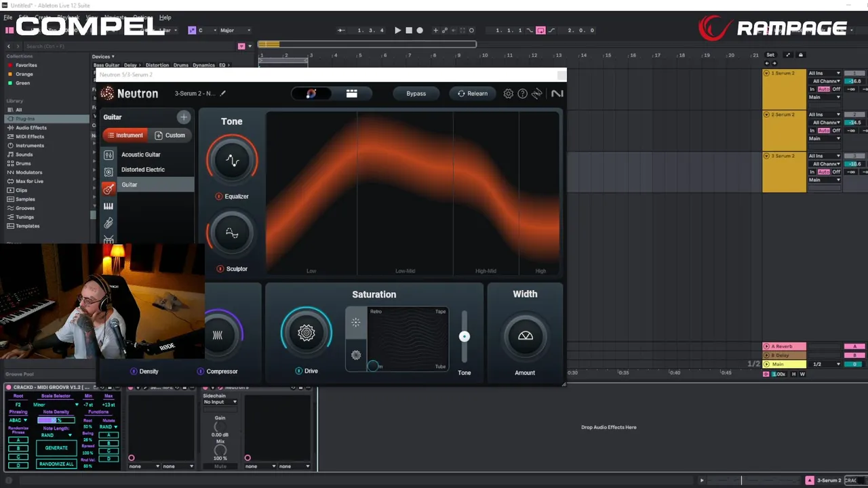Open track 1 All Ins input dropdown

pos(824,73)
